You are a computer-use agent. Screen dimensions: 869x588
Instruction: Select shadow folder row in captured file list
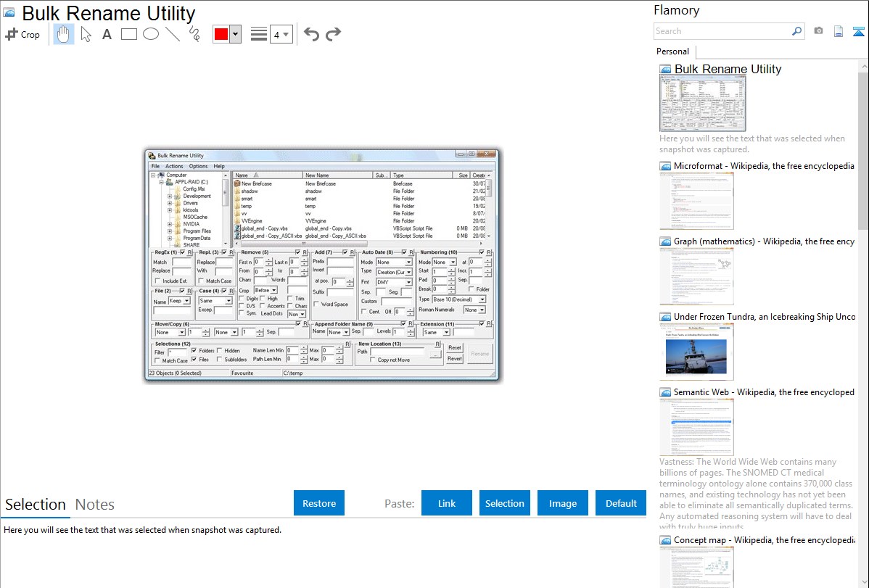tap(361, 191)
